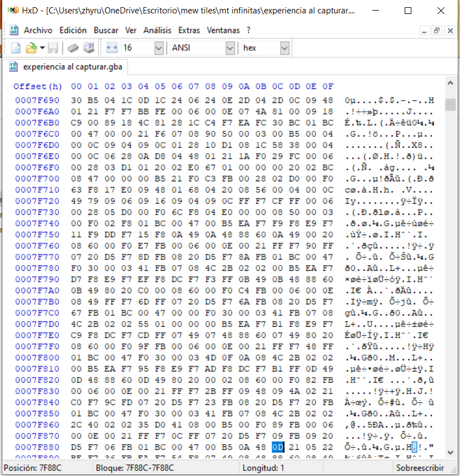Click the Offset(h) column header

point(38,86)
